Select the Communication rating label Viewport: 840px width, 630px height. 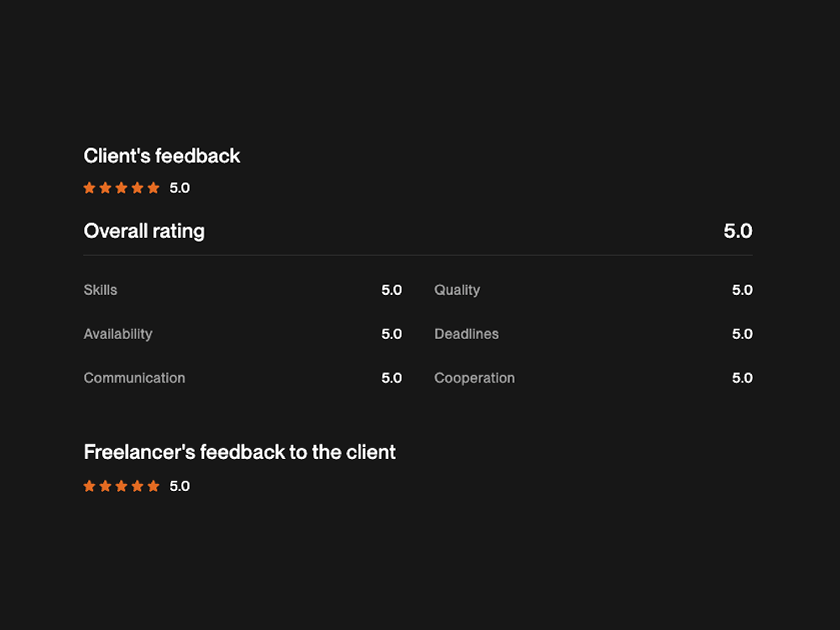134,378
